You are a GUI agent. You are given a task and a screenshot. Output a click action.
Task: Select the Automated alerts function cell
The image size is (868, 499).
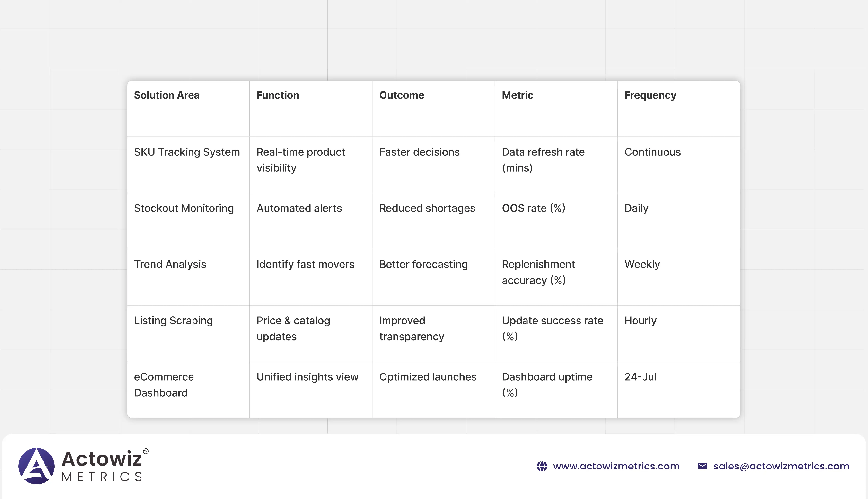pyautogui.click(x=299, y=208)
